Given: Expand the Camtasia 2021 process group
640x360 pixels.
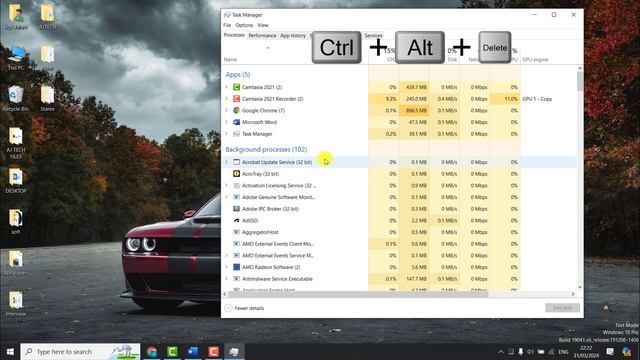Looking at the screenshot, I should pyautogui.click(x=227, y=87).
